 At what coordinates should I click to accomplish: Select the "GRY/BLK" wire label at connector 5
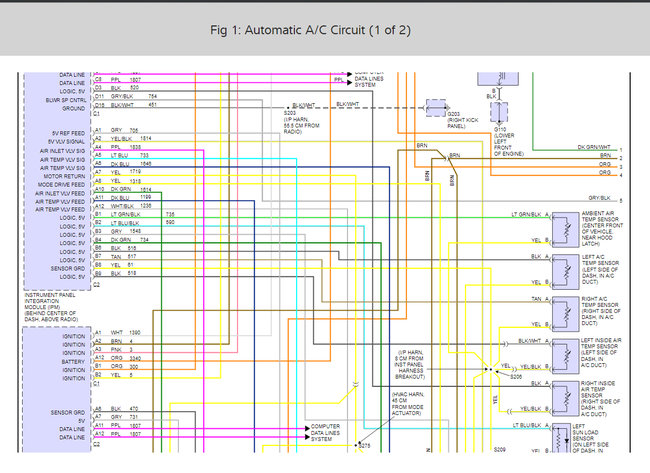pyautogui.click(x=599, y=198)
